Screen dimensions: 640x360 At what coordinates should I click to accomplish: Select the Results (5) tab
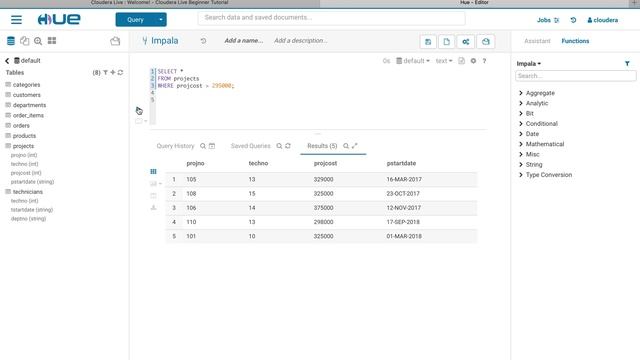pyautogui.click(x=322, y=146)
